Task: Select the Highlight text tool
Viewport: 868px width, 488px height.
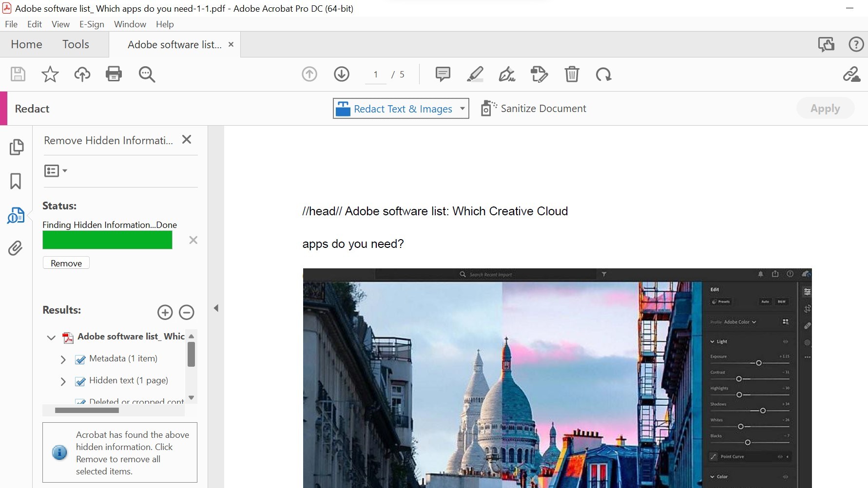Action: pyautogui.click(x=475, y=74)
